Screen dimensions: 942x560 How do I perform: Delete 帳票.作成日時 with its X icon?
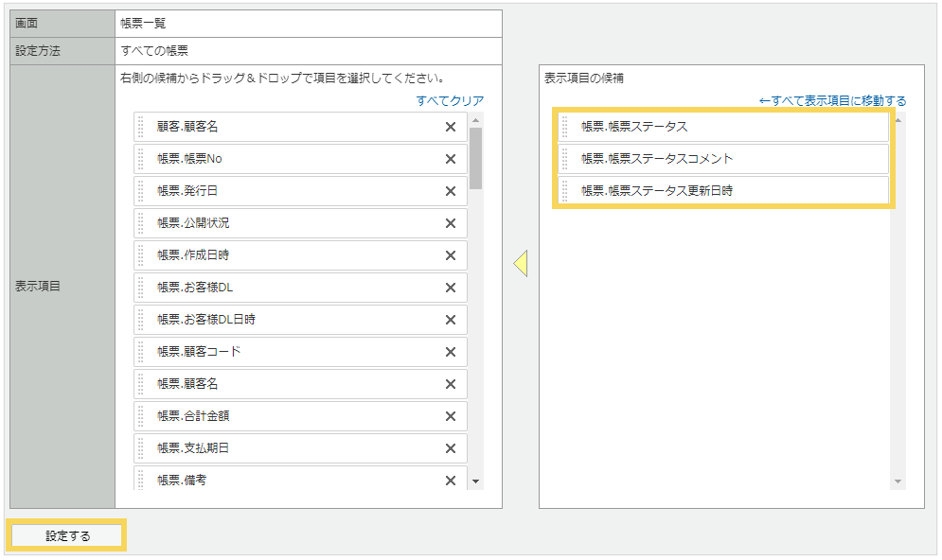pos(451,255)
